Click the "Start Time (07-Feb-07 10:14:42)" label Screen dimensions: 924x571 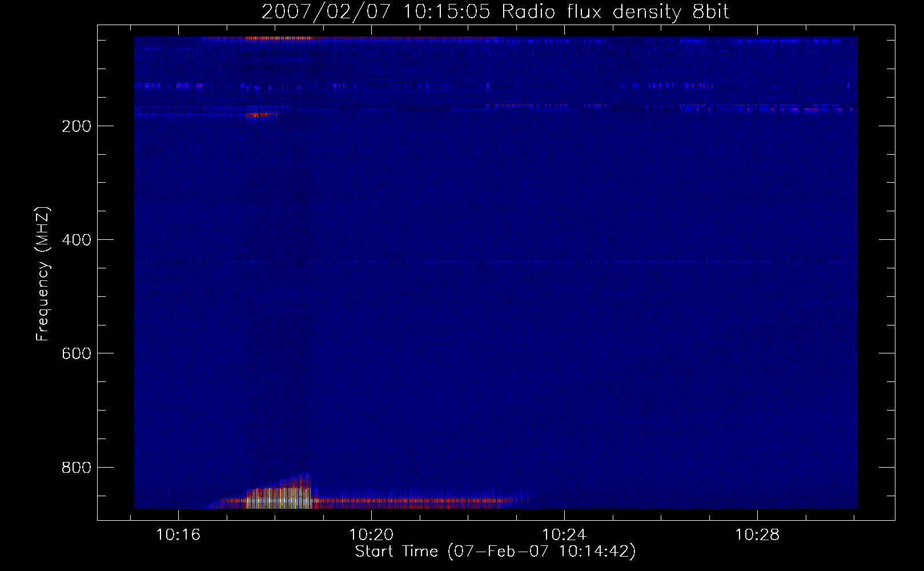(495, 552)
